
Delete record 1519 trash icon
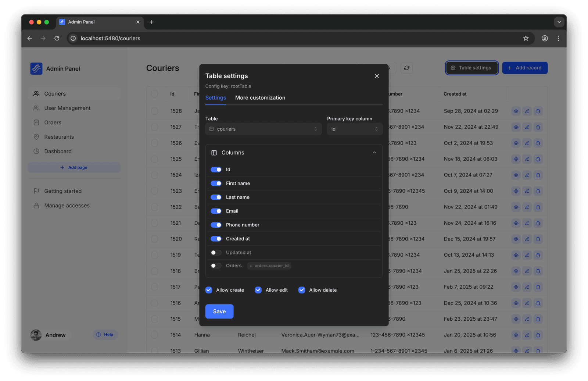(x=538, y=255)
